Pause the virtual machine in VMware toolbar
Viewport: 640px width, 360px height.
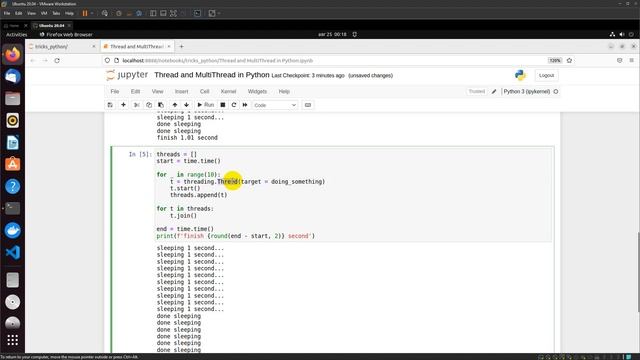point(85,13)
